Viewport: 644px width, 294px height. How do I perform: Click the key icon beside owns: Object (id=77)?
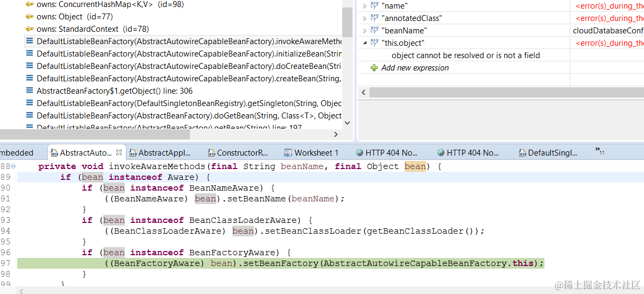pos(29,17)
